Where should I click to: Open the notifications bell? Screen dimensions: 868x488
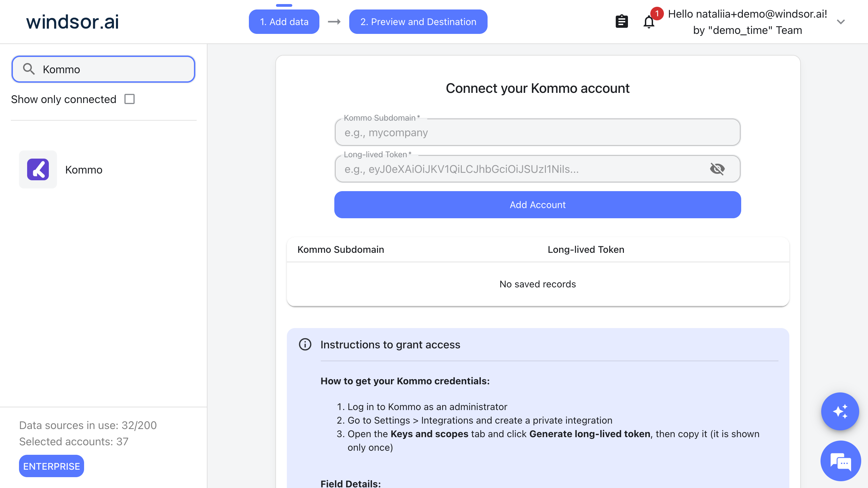[649, 22]
